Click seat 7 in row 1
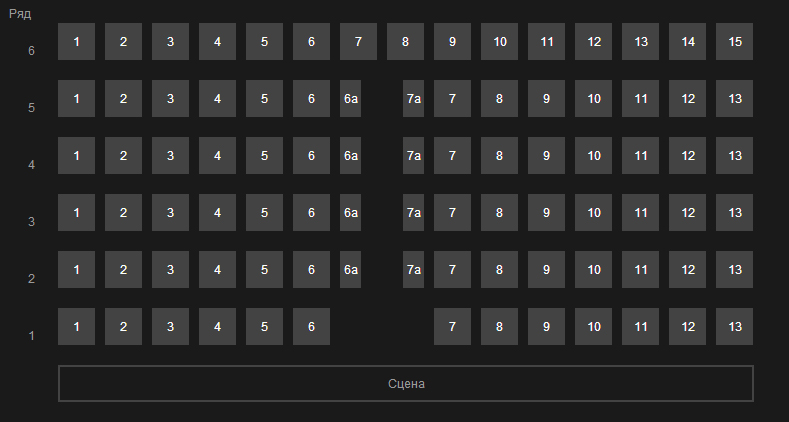The height and width of the screenshot is (422, 789). coord(452,327)
